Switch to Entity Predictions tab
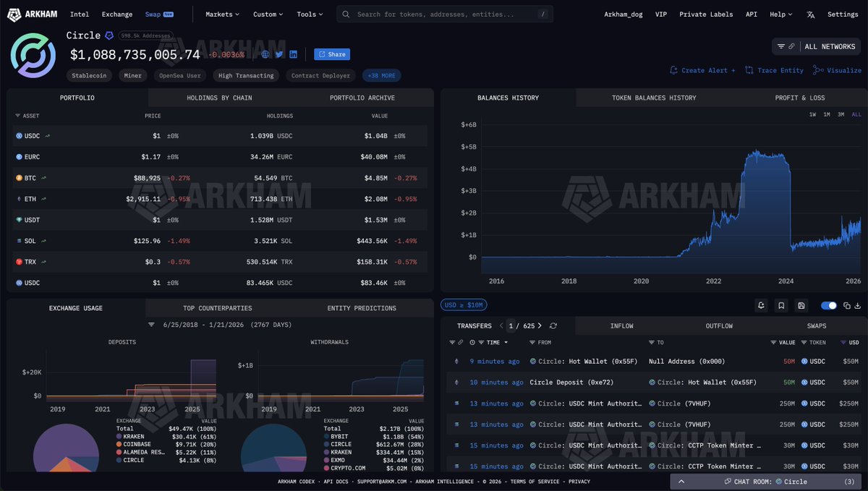Screen dimensions: 868x491 click(362, 308)
